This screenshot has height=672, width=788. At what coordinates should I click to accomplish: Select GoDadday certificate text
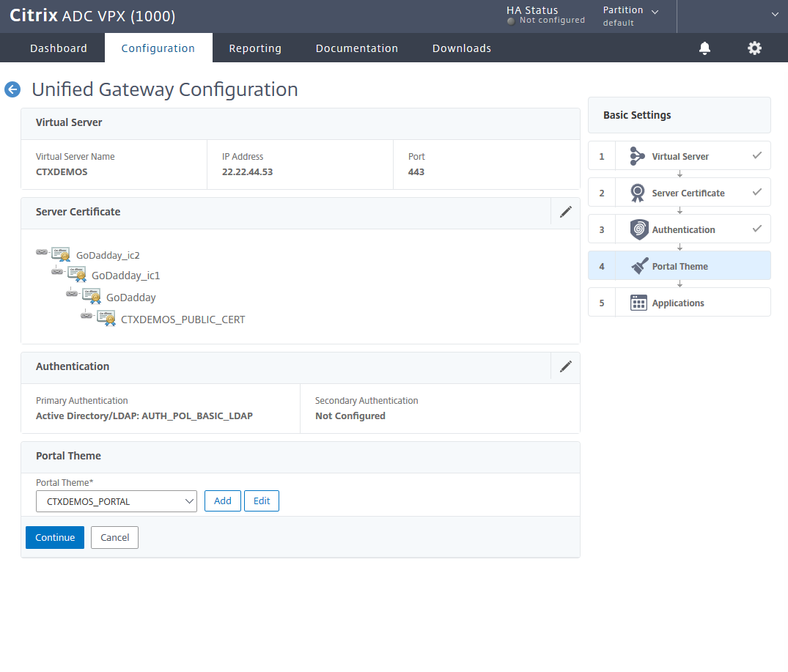131,298
